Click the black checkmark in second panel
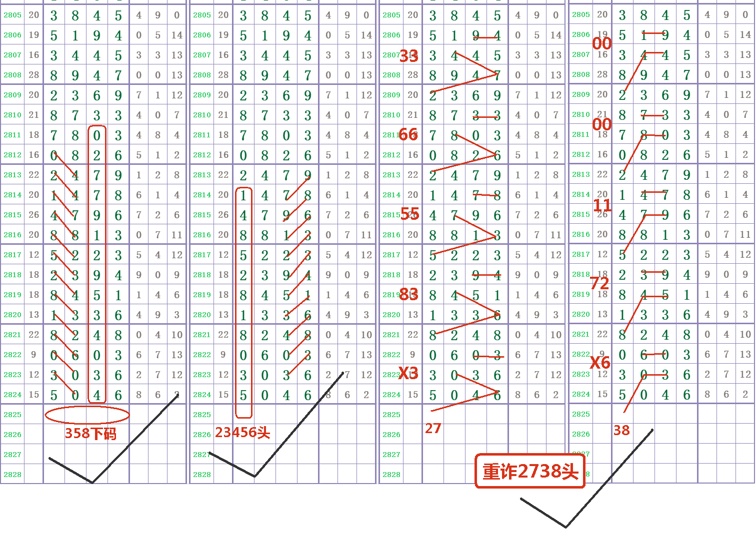The width and height of the screenshot is (756, 536). tap(255, 475)
